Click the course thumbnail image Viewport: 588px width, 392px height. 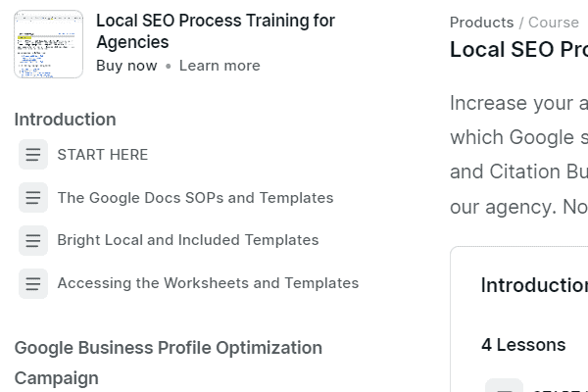[49, 44]
